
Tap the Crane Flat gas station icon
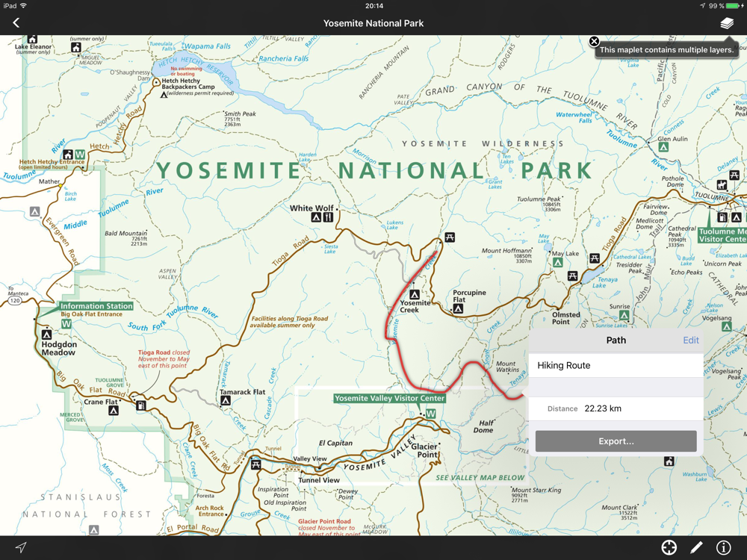pos(141,405)
